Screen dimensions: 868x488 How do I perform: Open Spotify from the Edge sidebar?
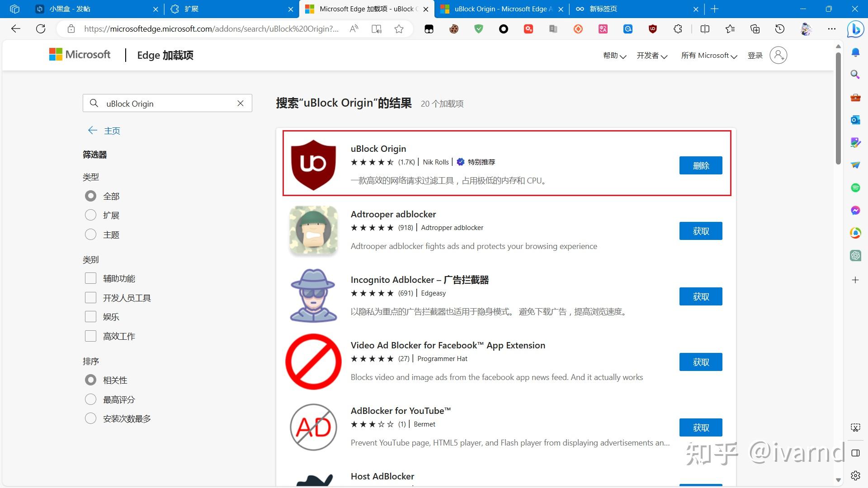(x=855, y=188)
